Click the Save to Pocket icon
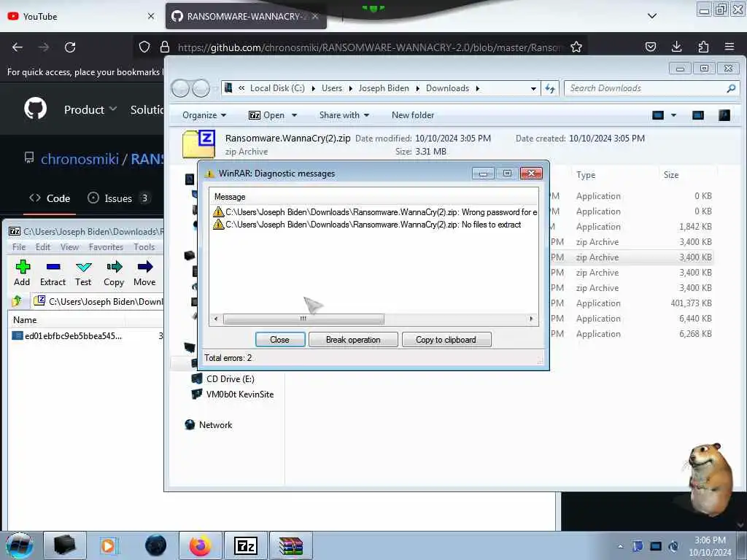Image resolution: width=747 pixels, height=560 pixels. click(x=650, y=47)
